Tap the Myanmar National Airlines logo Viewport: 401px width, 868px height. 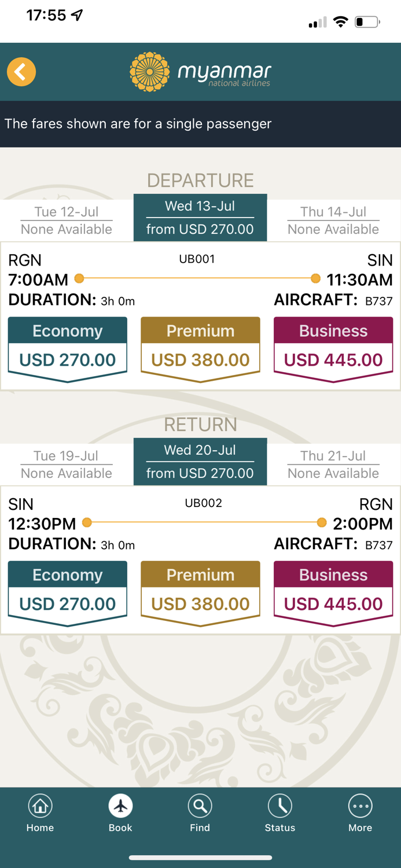(200, 72)
